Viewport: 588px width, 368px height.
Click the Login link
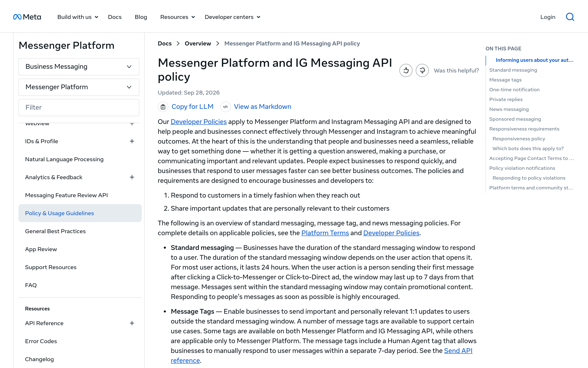(548, 17)
